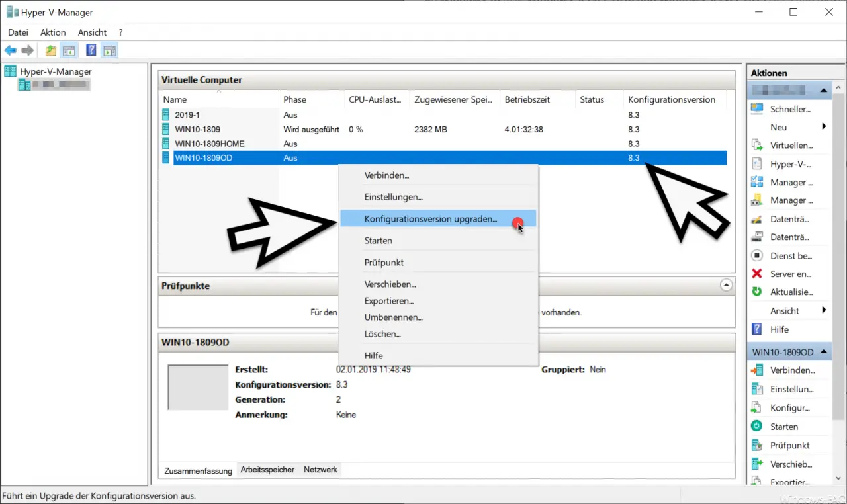Expand the Ansicht submenu in Aktionen
The image size is (847, 504).
[824, 310]
